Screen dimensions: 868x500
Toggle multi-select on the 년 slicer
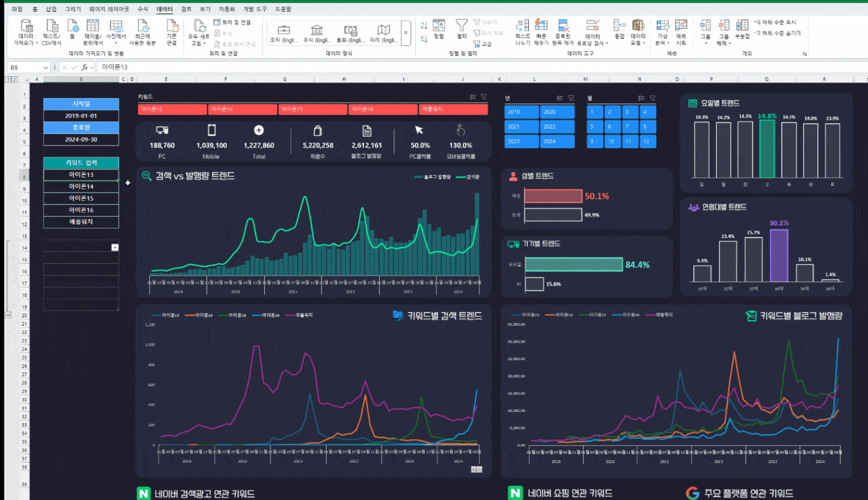click(560, 98)
